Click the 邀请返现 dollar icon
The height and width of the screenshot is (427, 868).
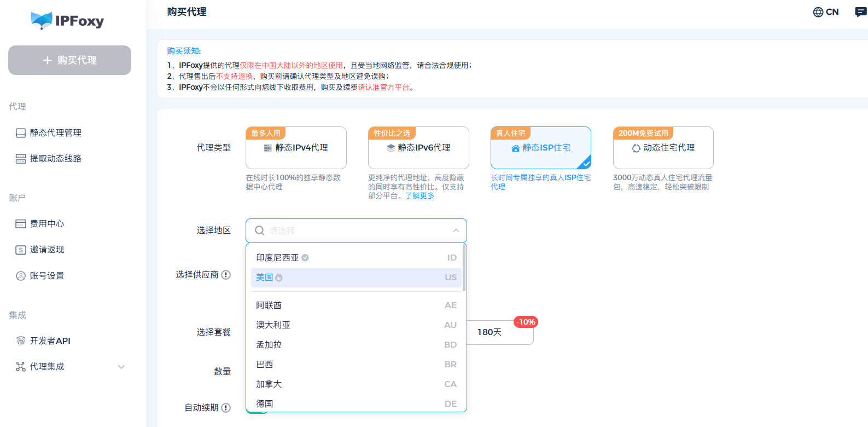pos(21,250)
